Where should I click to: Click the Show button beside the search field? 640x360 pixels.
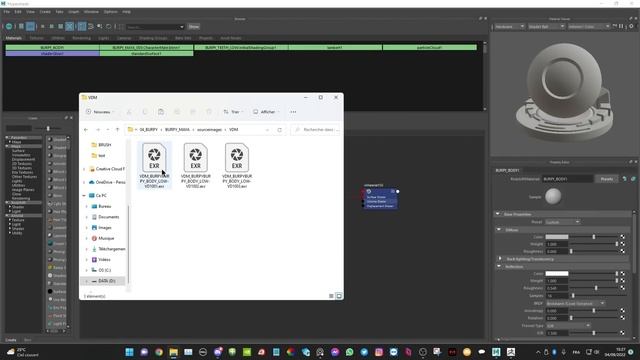pos(194,27)
